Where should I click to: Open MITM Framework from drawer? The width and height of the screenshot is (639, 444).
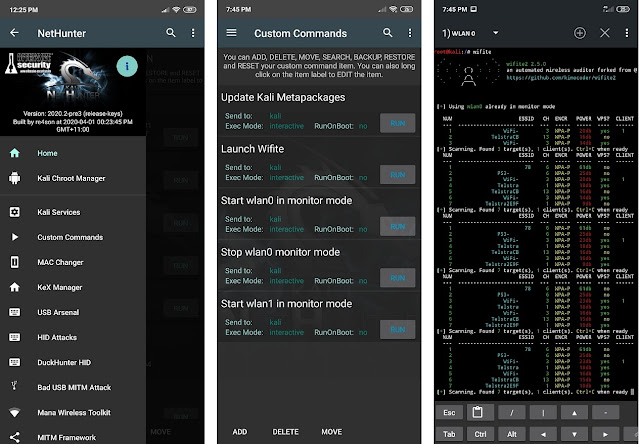(73, 437)
